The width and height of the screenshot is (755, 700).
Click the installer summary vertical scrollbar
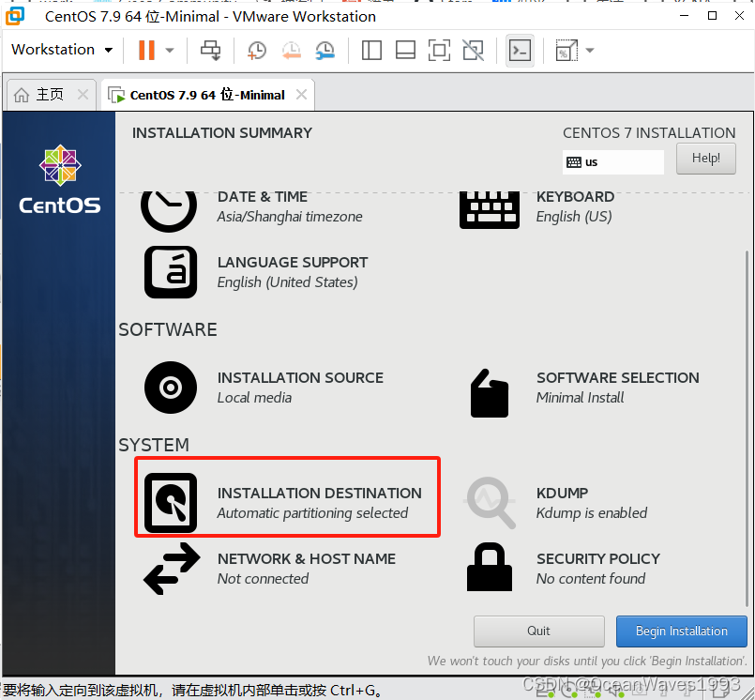pyautogui.click(x=747, y=429)
